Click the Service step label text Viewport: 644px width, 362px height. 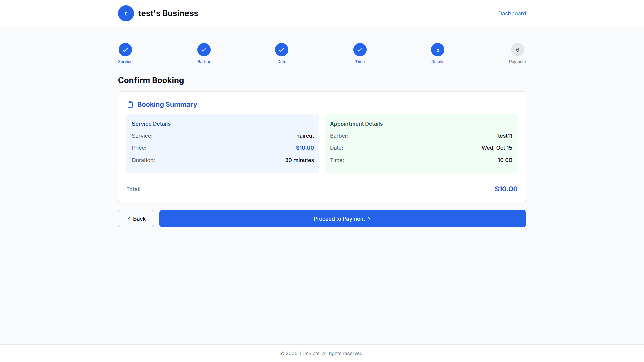tap(125, 62)
